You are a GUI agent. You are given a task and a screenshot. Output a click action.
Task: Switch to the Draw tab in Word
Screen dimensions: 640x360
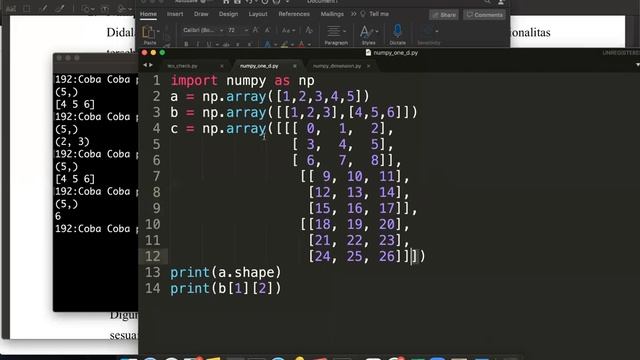tap(201, 14)
